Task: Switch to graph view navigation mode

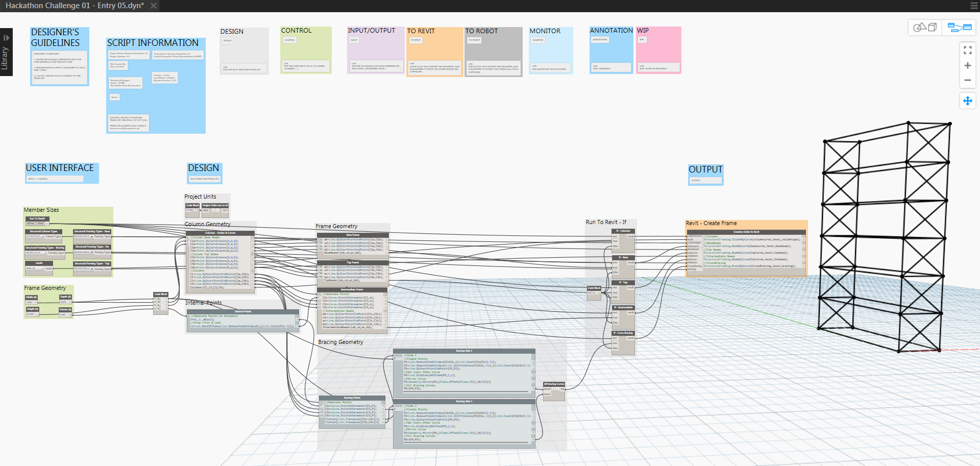Action: (x=959, y=28)
